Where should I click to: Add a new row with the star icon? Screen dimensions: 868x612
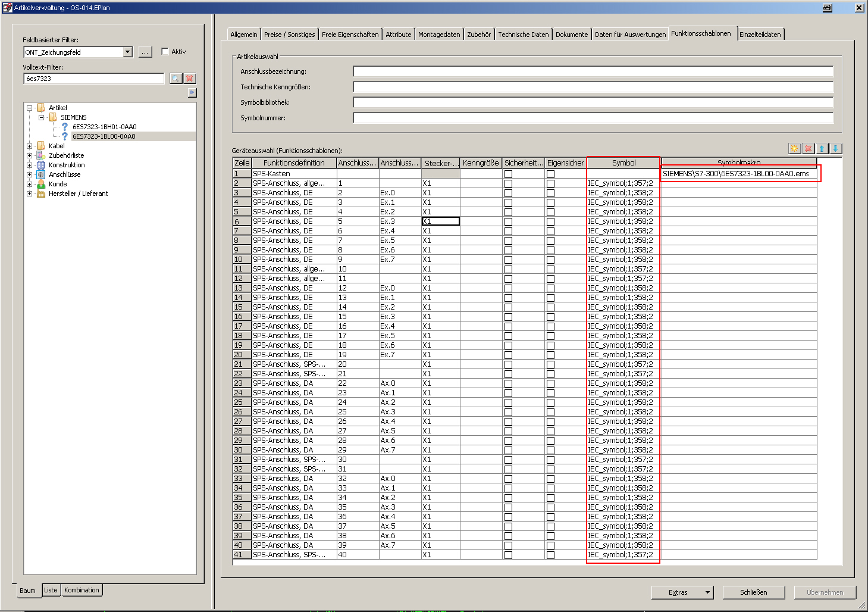point(794,149)
